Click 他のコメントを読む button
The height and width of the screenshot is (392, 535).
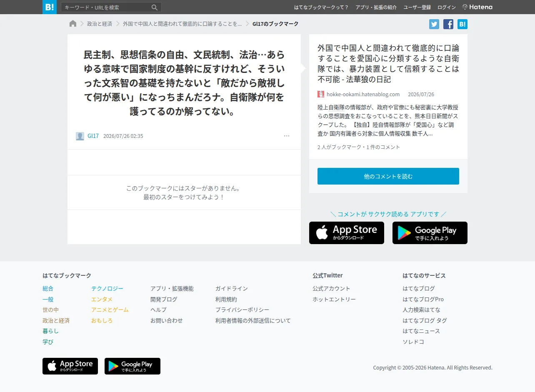tap(388, 176)
